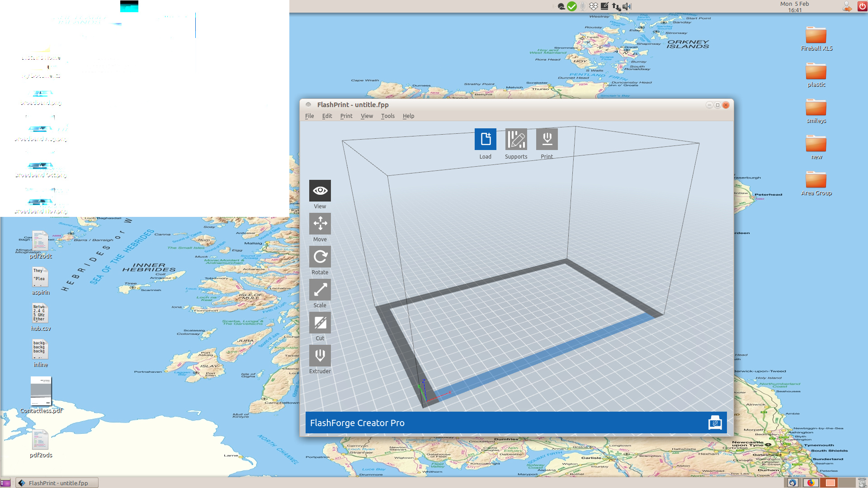Open the Edit menu
Screen dimensions: 868x488
coord(327,116)
